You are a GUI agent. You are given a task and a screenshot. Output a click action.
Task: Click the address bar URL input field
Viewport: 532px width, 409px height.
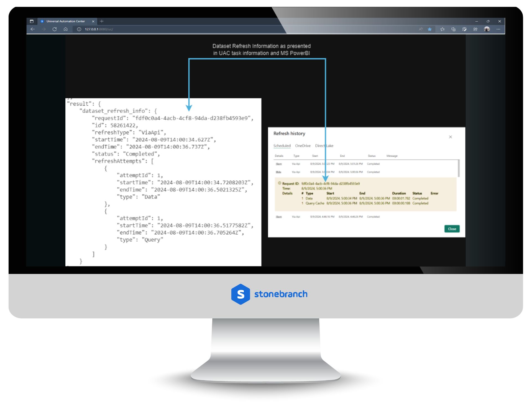(x=172, y=29)
